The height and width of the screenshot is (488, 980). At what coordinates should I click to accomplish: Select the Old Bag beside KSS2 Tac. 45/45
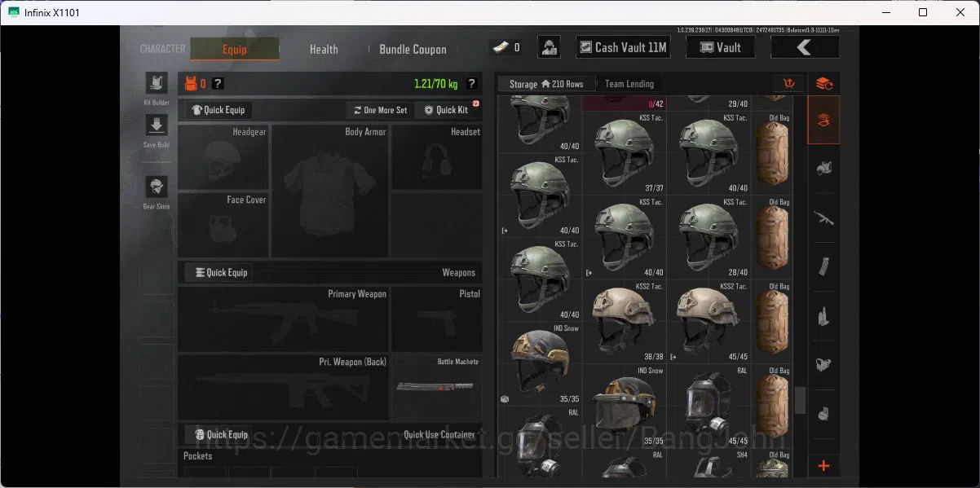(771, 322)
